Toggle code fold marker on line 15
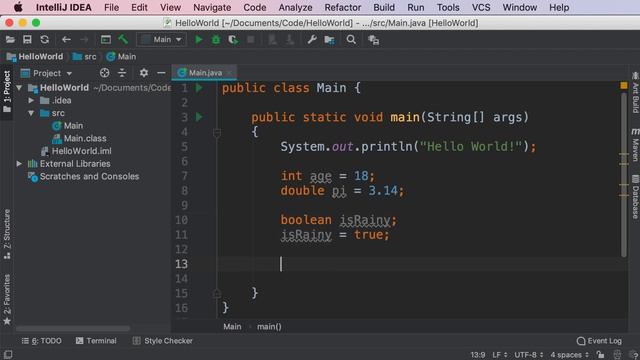 (217, 293)
